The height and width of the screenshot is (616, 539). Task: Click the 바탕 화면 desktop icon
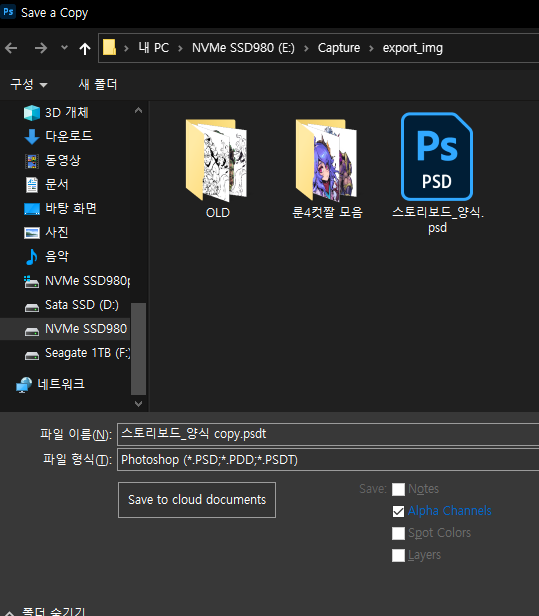32,209
